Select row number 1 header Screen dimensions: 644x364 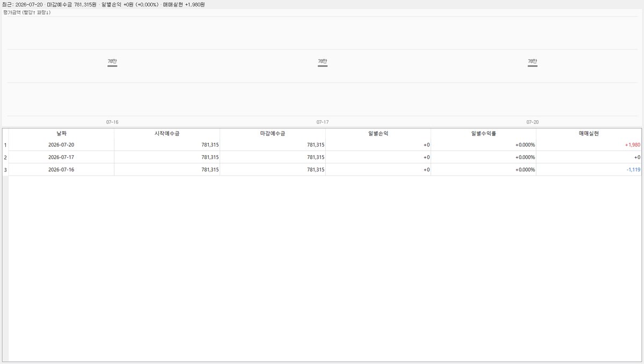click(5, 145)
